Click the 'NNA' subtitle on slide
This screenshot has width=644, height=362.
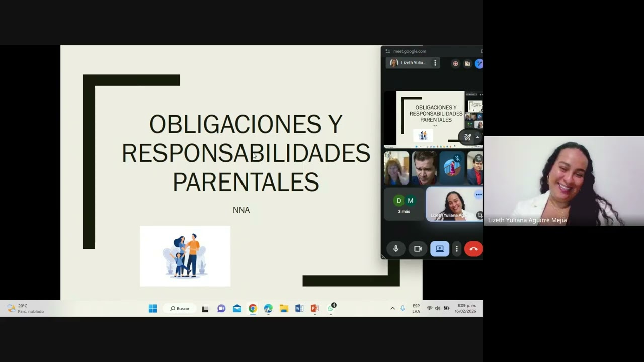point(241,210)
